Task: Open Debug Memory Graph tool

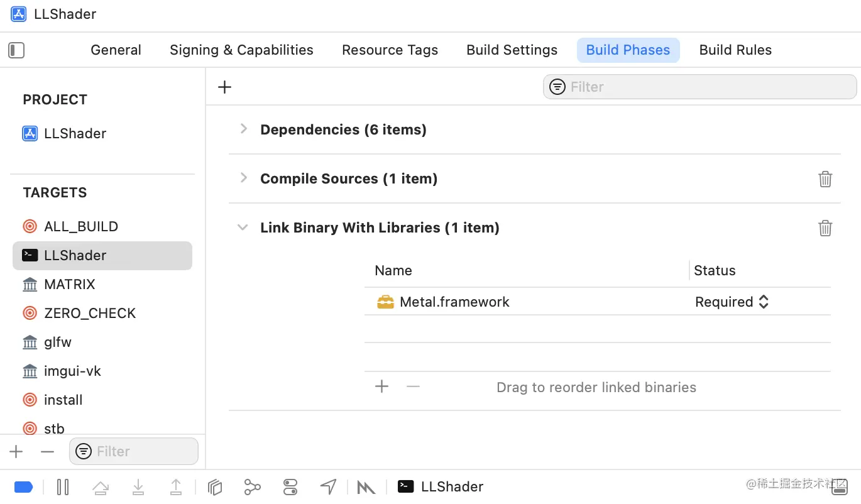Action: tap(252, 486)
